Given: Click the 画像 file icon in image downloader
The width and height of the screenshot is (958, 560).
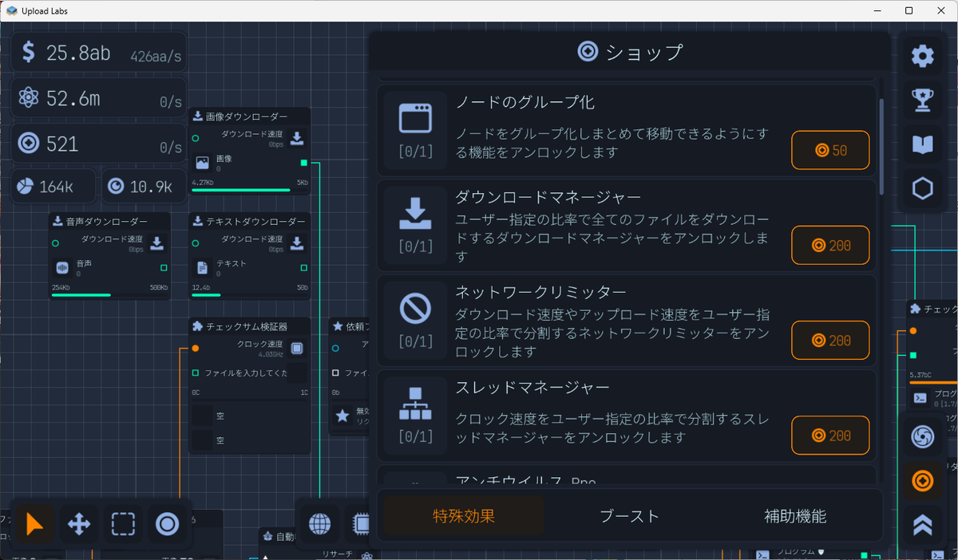Looking at the screenshot, I should 203,163.
